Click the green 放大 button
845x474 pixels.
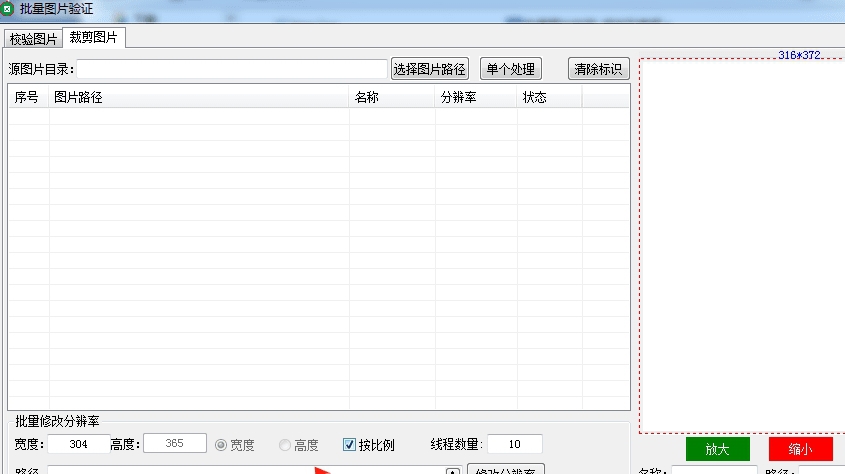click(x=717, y=449)
